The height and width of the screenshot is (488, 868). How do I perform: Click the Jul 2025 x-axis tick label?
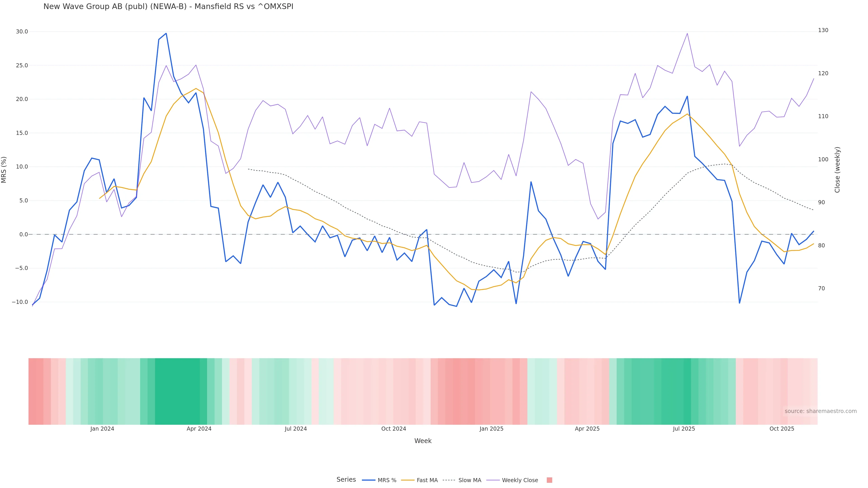click(684, 429)
